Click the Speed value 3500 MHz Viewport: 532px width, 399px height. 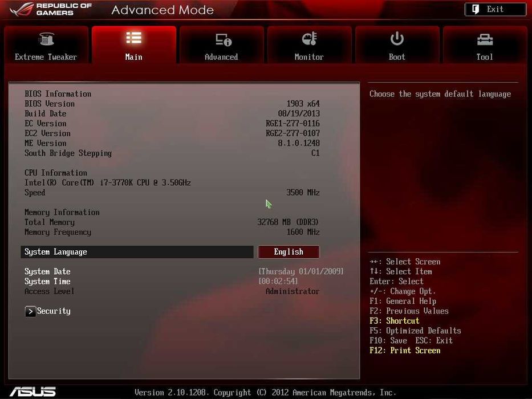(x=303, y=193)
